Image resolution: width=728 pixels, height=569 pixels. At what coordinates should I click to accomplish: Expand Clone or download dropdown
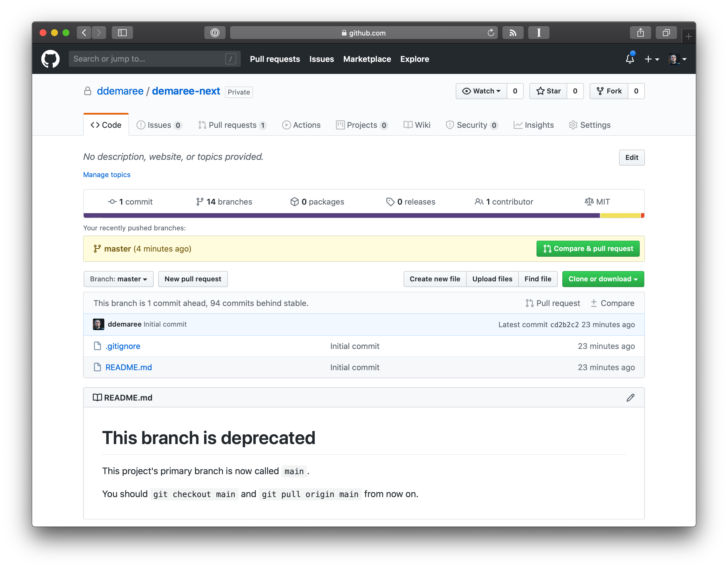(x=603, y=279)
